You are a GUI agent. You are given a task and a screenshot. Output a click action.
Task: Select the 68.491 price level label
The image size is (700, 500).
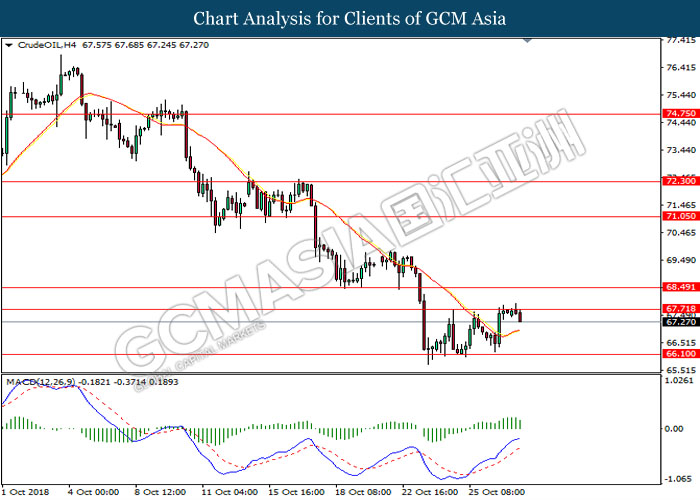click(681, 287)
